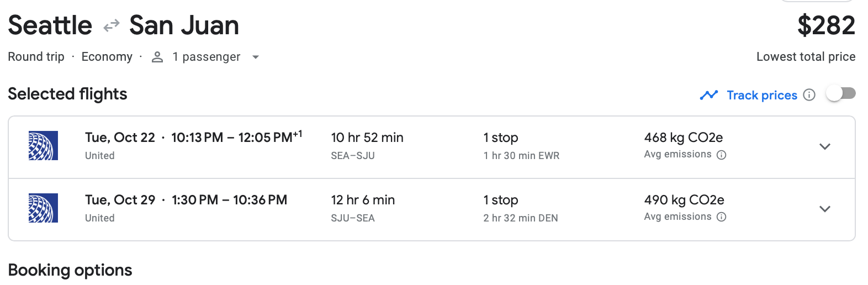
Task: Click the $282 lowest total price
Action: point(826,25)
